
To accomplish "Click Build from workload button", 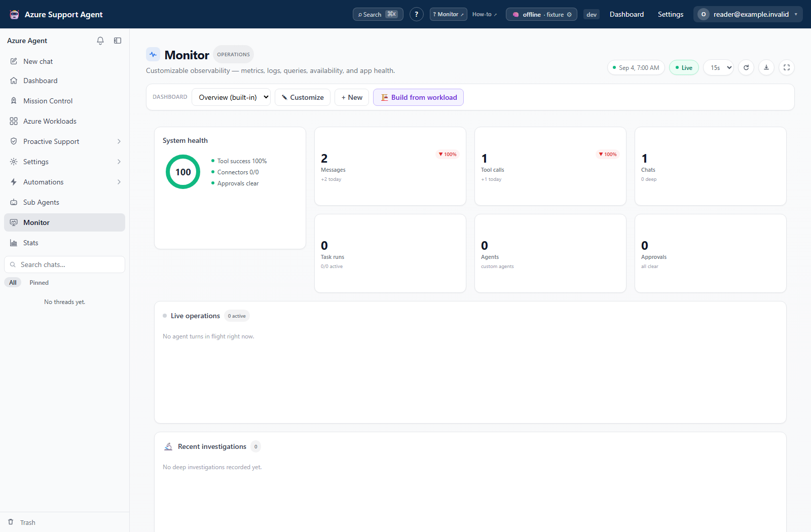I will 418,97.
